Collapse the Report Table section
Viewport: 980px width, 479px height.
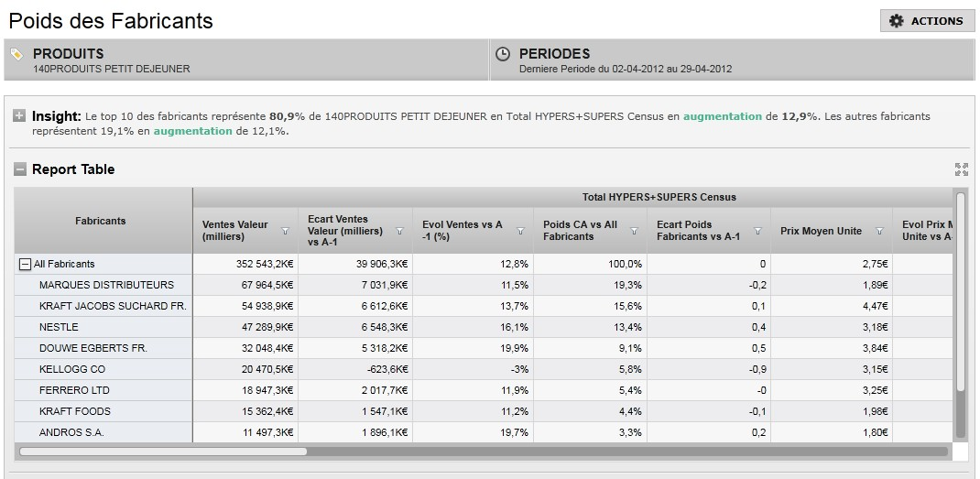[20, 169]
